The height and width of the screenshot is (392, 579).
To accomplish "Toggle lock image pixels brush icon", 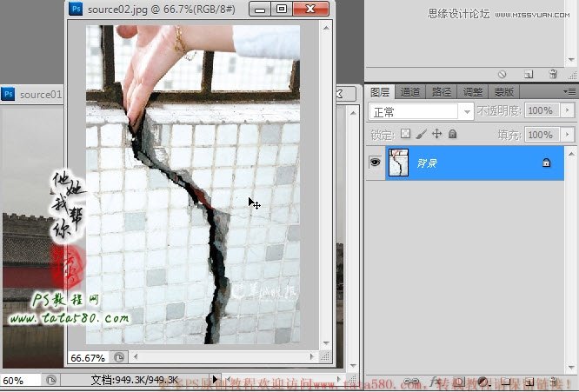I will (x=422, y=134).
